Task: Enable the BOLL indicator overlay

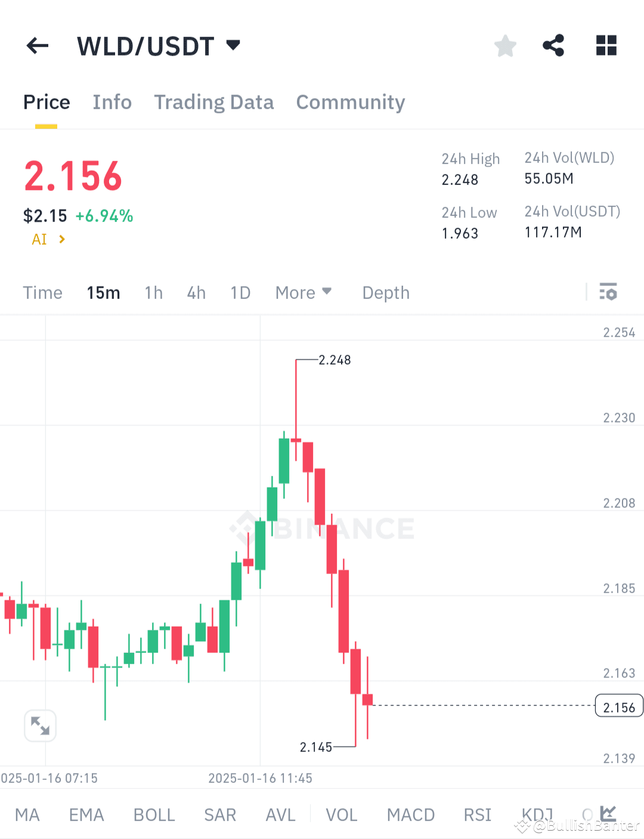Action: tap(154, 814)
